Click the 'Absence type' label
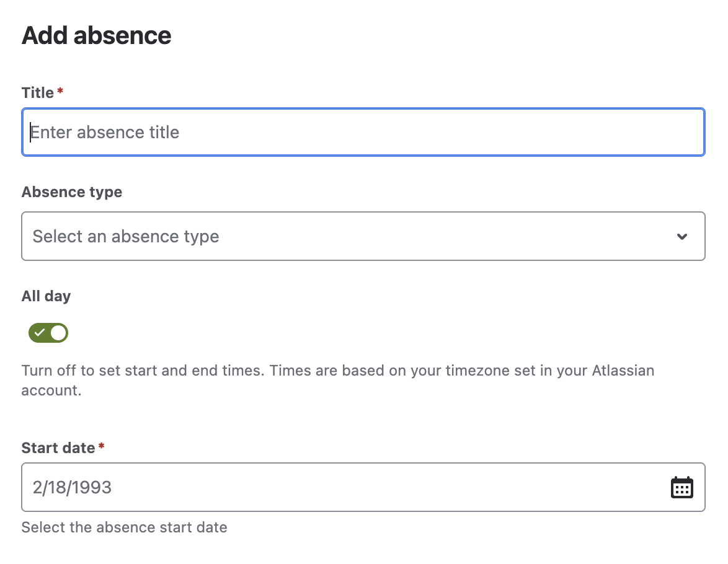The height and width of the screenshot is (564, 728). tap(72, 192)
